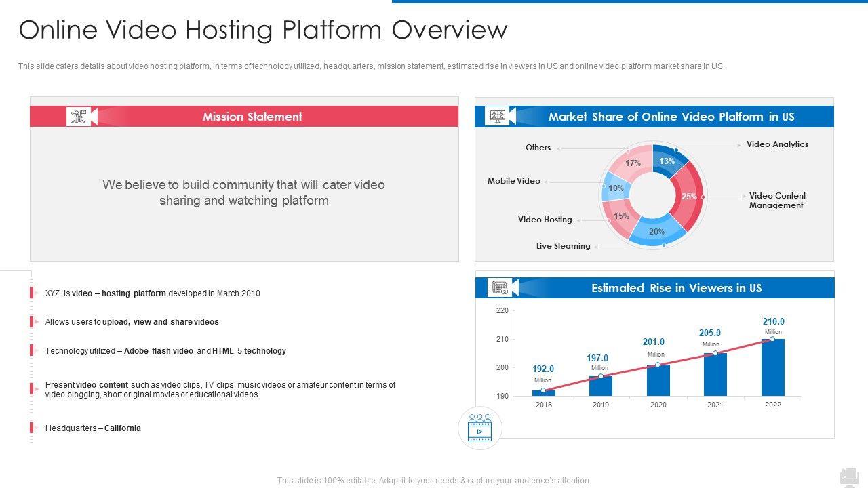Image resolution: width=868 pixels, height=488 pixels.
Task: Click the red bullet beside Technology utilized
Action: (32, 351)
